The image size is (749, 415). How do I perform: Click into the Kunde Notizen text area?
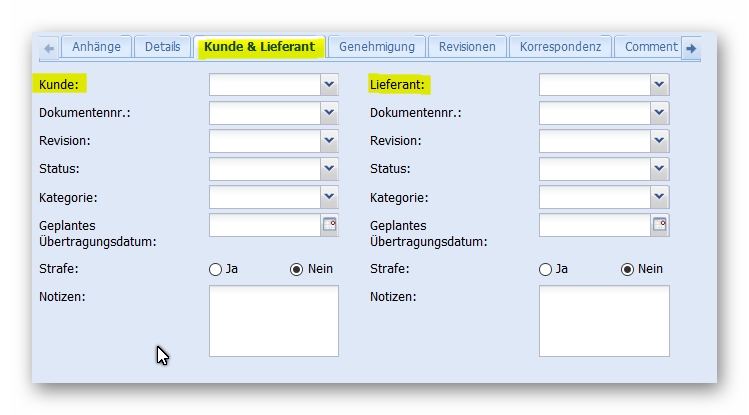(273, 321)
